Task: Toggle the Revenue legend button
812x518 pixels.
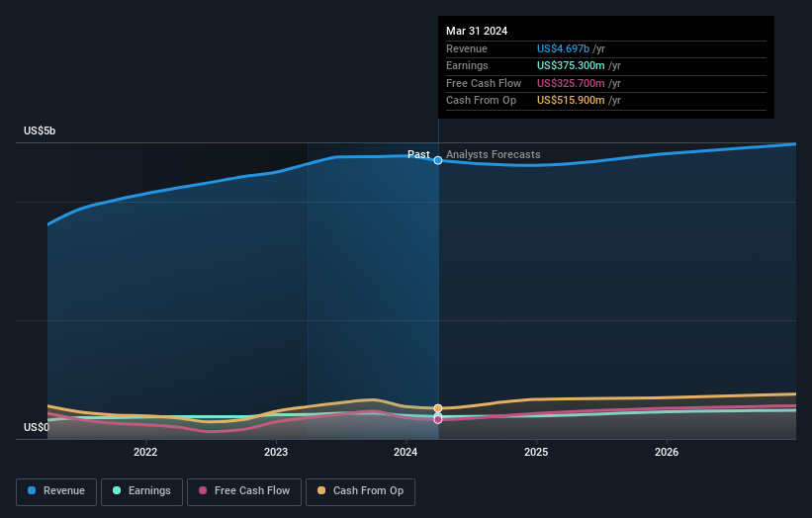Action: tap(56, 491)
